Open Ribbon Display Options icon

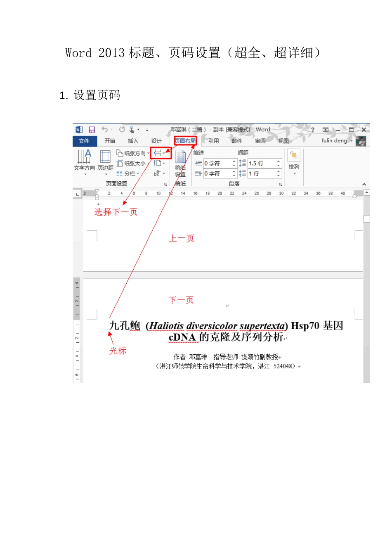point(325,130)
